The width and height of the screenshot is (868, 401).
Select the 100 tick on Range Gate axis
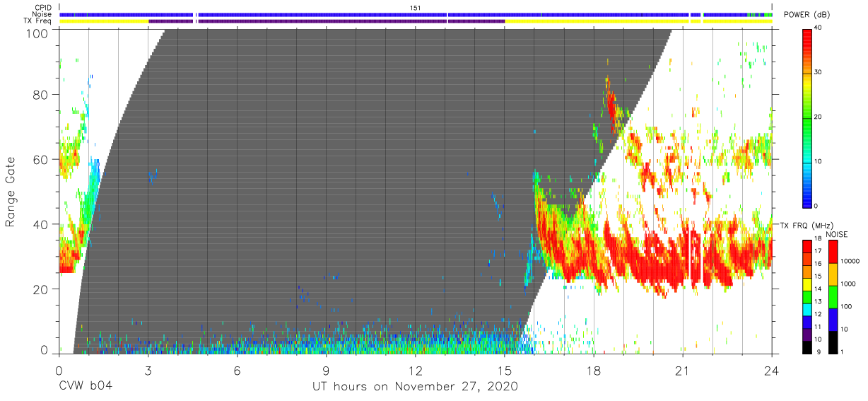[x=36, y=34]
